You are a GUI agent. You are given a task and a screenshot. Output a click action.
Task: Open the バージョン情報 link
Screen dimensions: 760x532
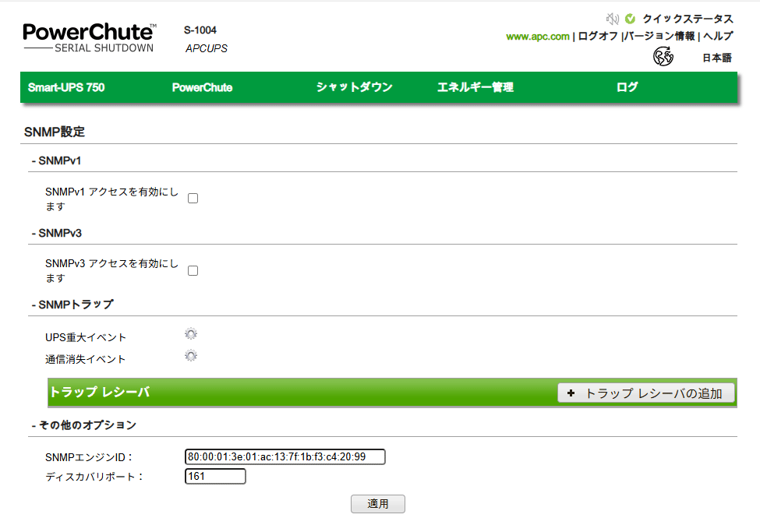659,37
